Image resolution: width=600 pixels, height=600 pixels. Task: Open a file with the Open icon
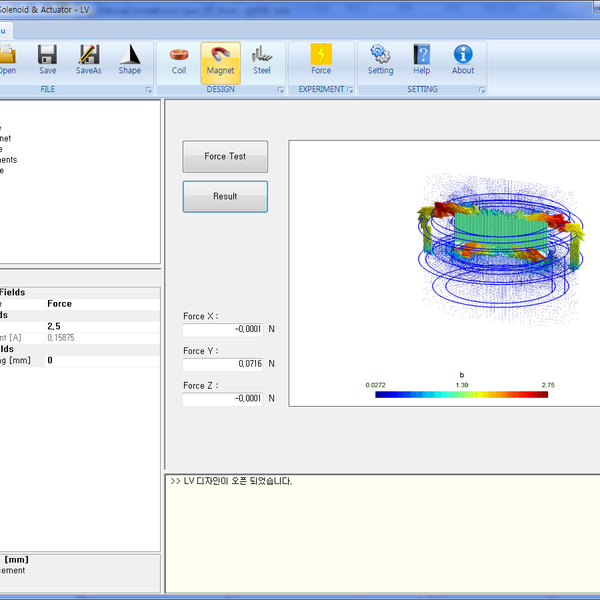pos(8,58)
